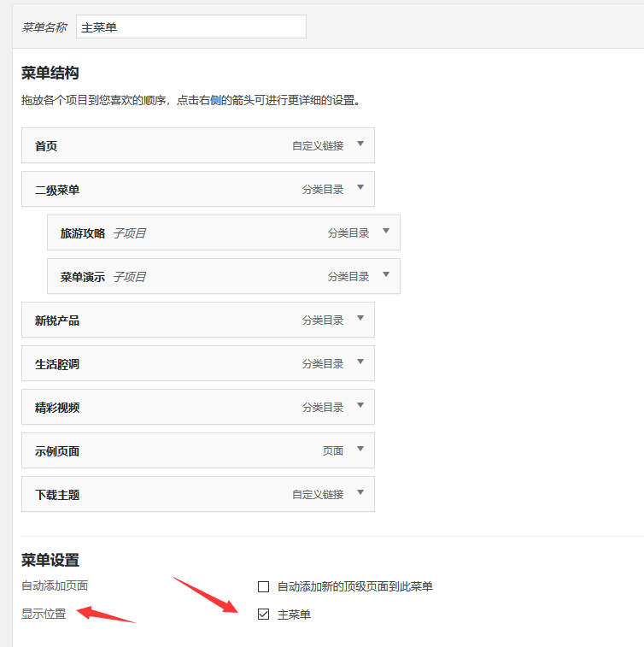Expand 菜单演示 sub-item details arrow
Screen dimensions: 644x647
386,275
